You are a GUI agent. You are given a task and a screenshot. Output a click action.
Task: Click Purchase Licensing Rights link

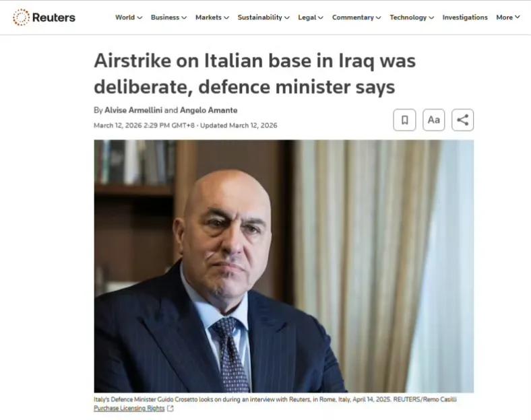[129, 409]
